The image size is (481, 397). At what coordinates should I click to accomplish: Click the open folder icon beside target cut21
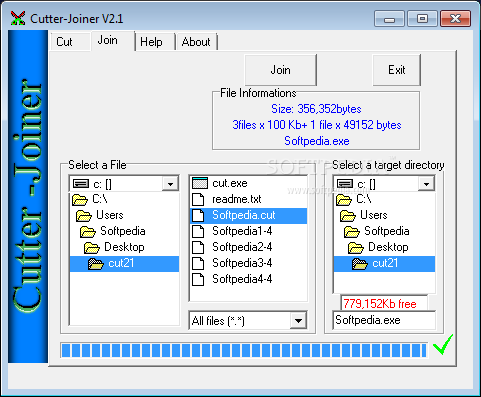pyautogui.click(x=360, y=264)
